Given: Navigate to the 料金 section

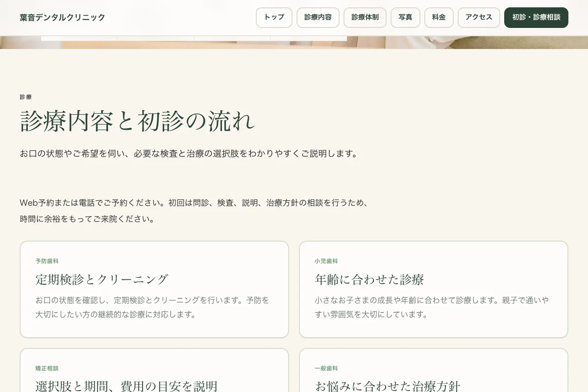Looking at the screenshot, I should [439, 18].
